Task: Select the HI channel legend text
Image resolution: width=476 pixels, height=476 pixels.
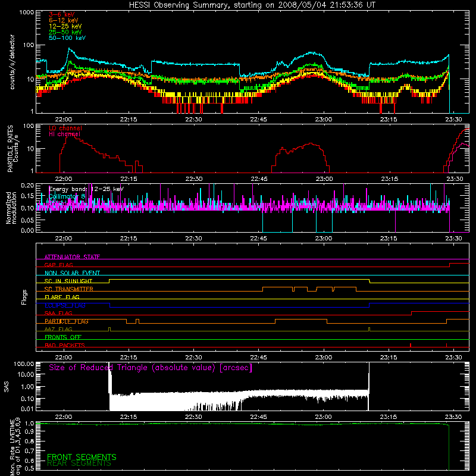Action: (x=65, y=134)
